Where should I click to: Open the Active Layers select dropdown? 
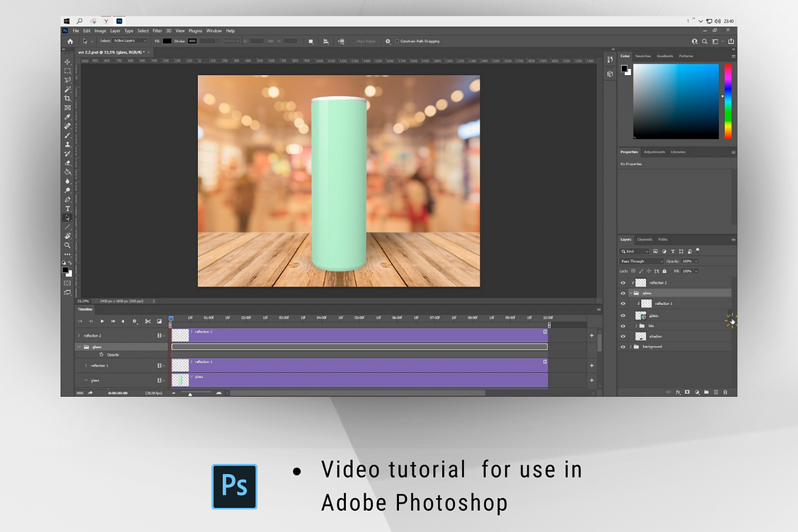pos(130,41)
